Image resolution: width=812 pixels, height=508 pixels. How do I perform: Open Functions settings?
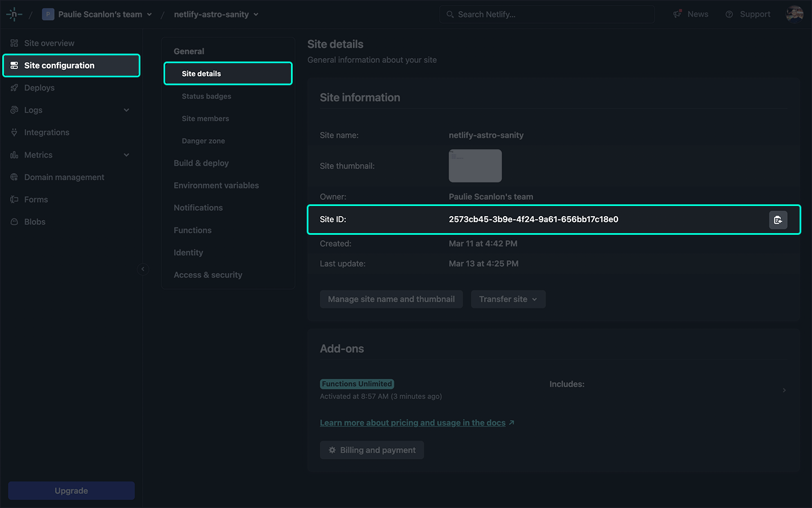click(x=192, y=230)
